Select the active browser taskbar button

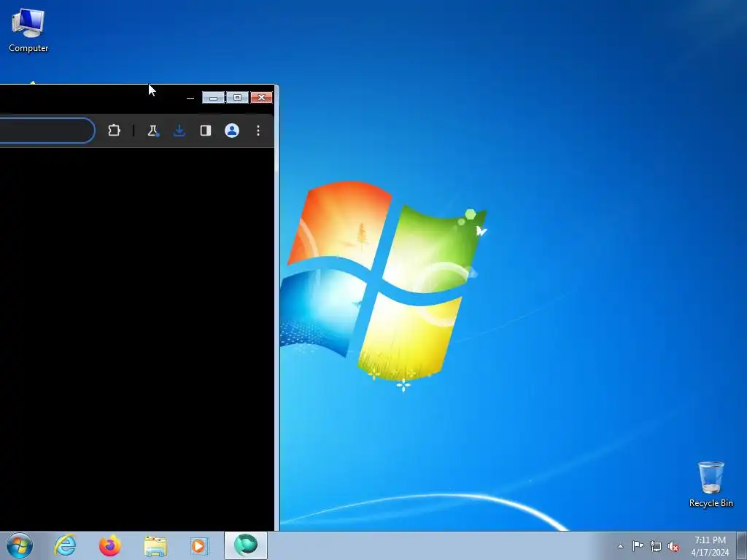[246, 545]
